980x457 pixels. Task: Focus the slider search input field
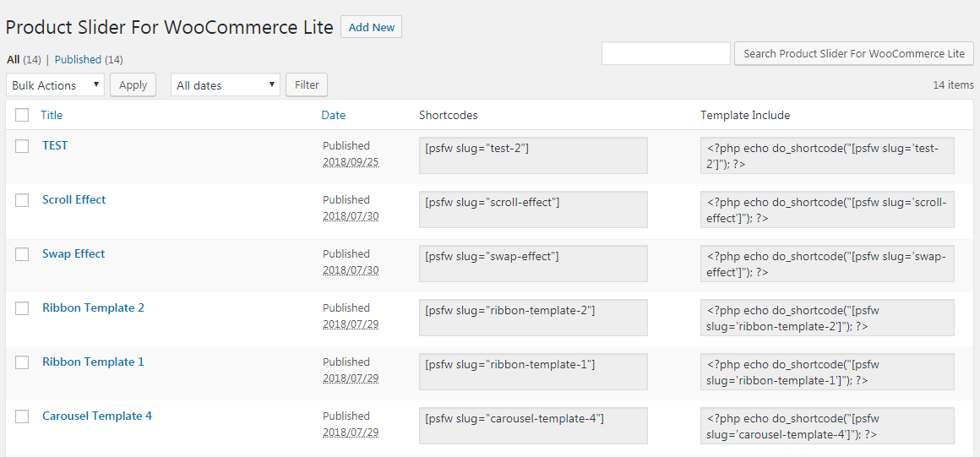667,54
